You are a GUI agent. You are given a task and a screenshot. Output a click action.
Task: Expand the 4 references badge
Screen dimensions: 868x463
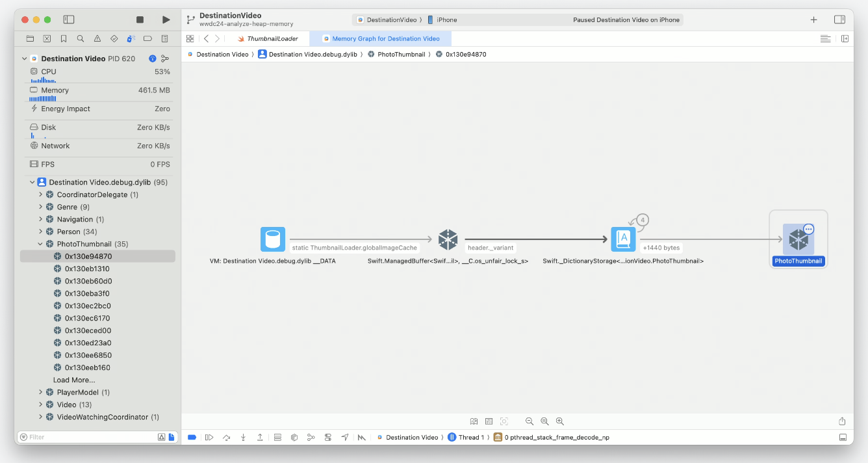coord(643,220)
